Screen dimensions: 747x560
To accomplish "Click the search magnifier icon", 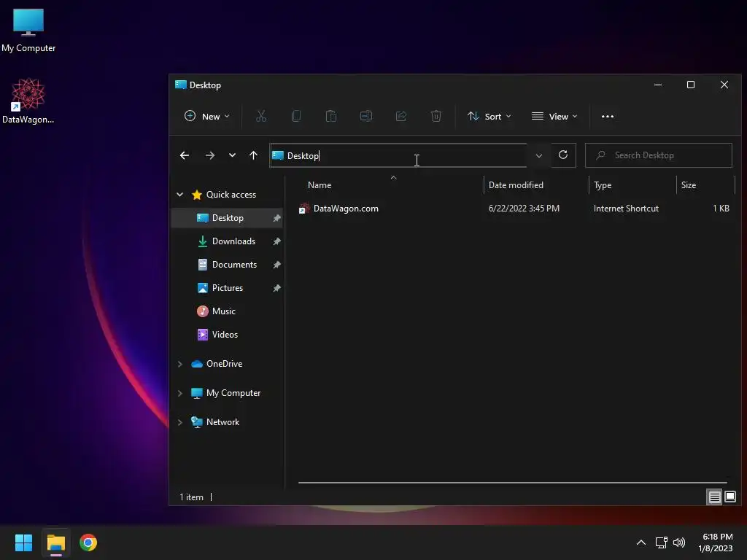I will [601, 155].
